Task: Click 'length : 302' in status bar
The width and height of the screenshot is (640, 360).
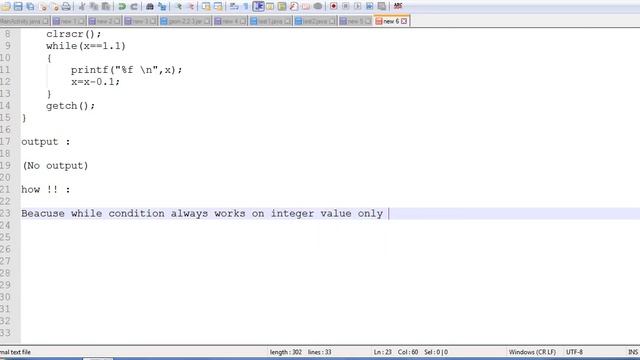Action: [x=286, y=352]
